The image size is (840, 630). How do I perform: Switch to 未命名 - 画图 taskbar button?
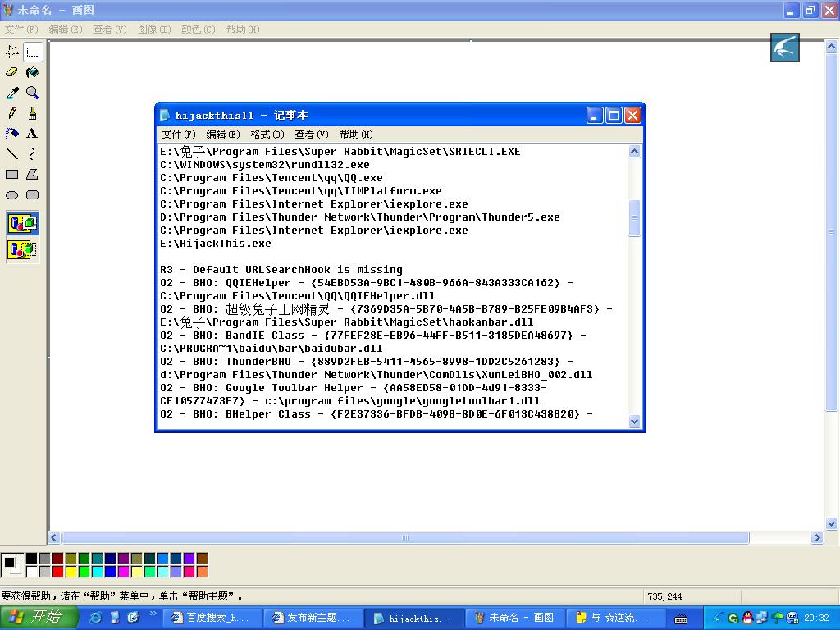coord(515,619)
